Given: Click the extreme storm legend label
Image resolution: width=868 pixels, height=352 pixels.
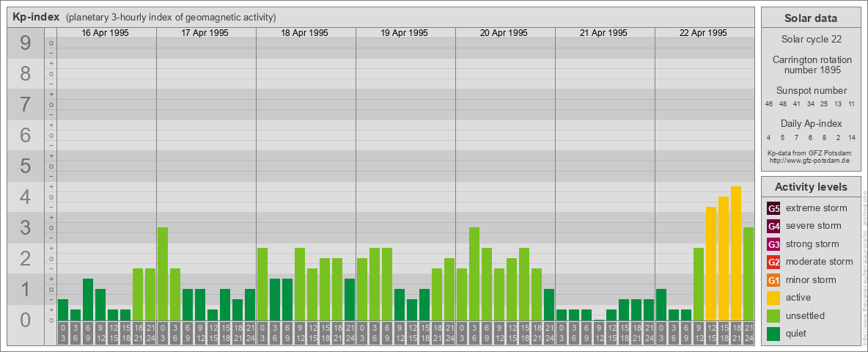Looking at the screenshot, I should tap(817, 208).
